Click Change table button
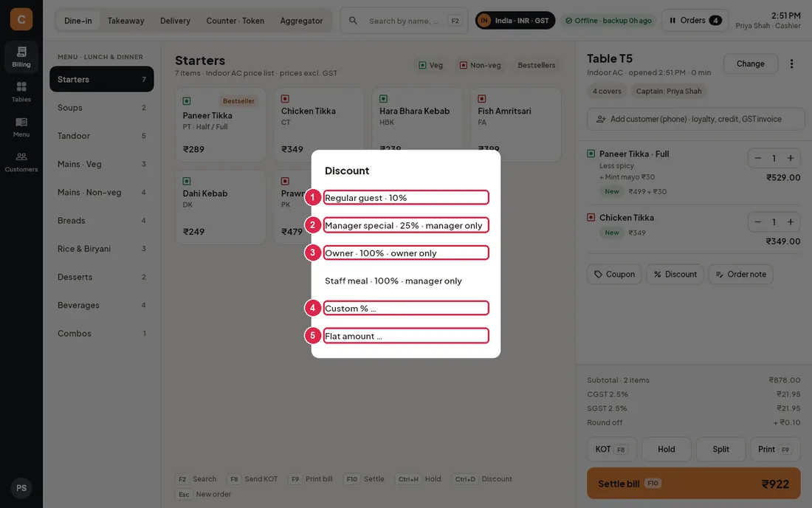Viewport: 812px width, 508px height. [751, 63]
